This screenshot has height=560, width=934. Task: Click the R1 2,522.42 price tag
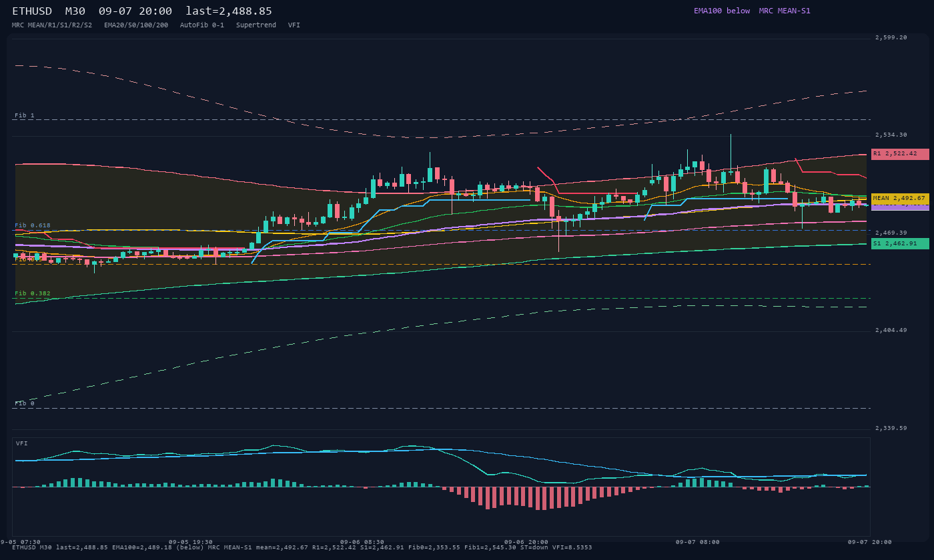[900, 154]
